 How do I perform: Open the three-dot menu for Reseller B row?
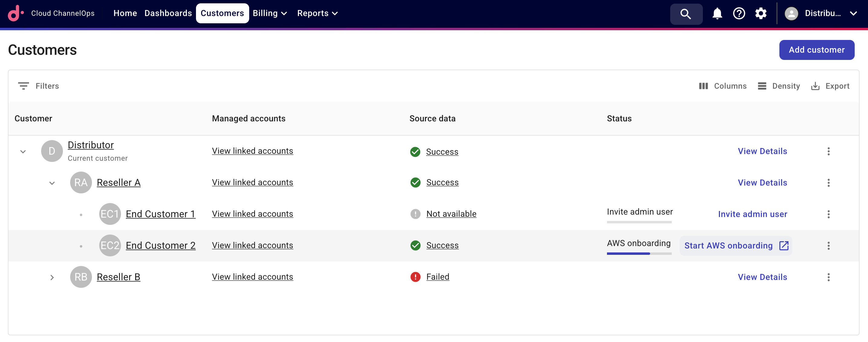pyautogui.click(x=829, y=277)
